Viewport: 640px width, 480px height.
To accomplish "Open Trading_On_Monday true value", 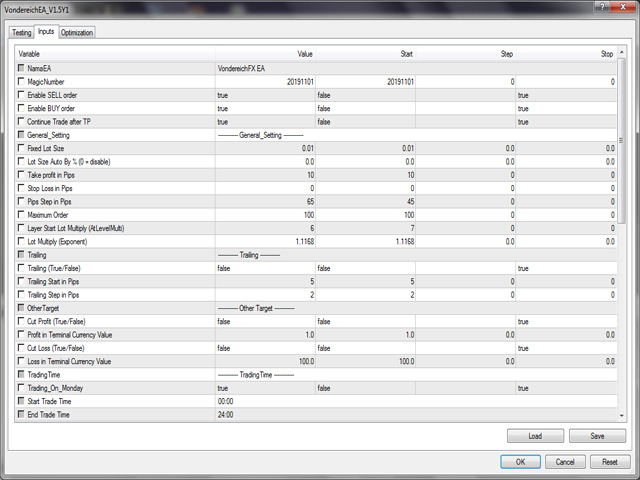I will coord(265,388).
